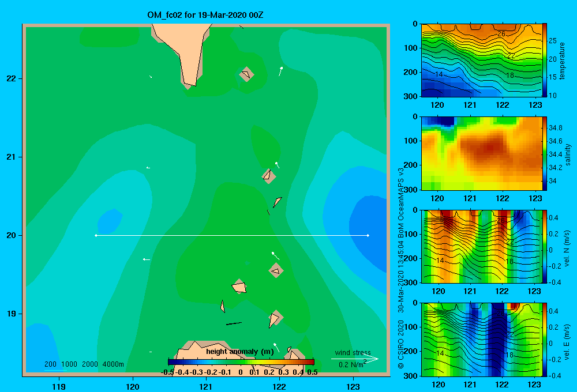This screenshot has height=392, width=577.
Task: Click longitude tick label "123" below main map
Action: pos(353,386)
